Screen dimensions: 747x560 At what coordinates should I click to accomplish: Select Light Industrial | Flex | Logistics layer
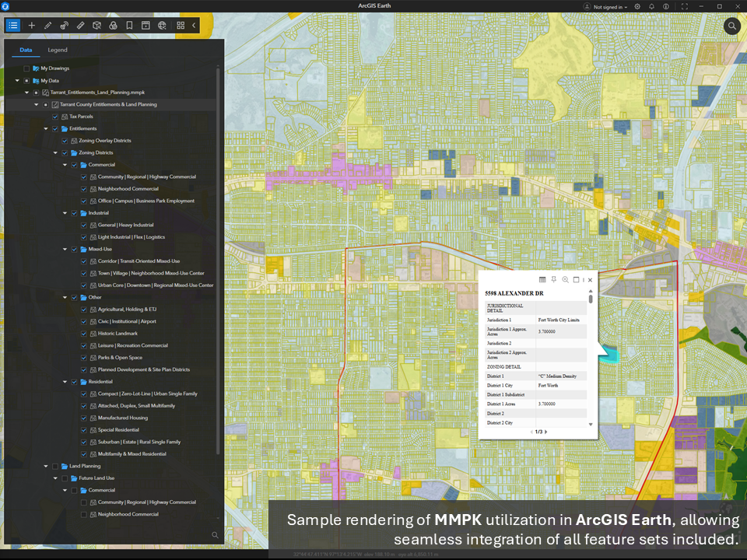click(132, 237)
